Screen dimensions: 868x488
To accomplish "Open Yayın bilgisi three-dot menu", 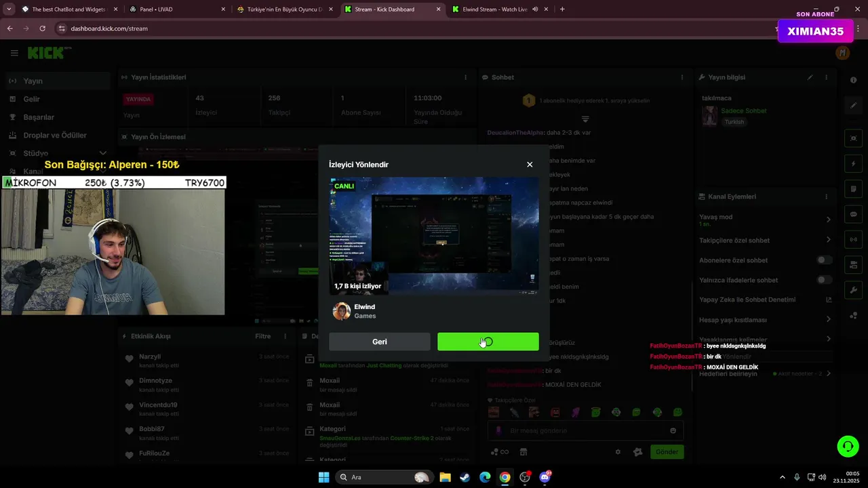I will tap(826, 77).
